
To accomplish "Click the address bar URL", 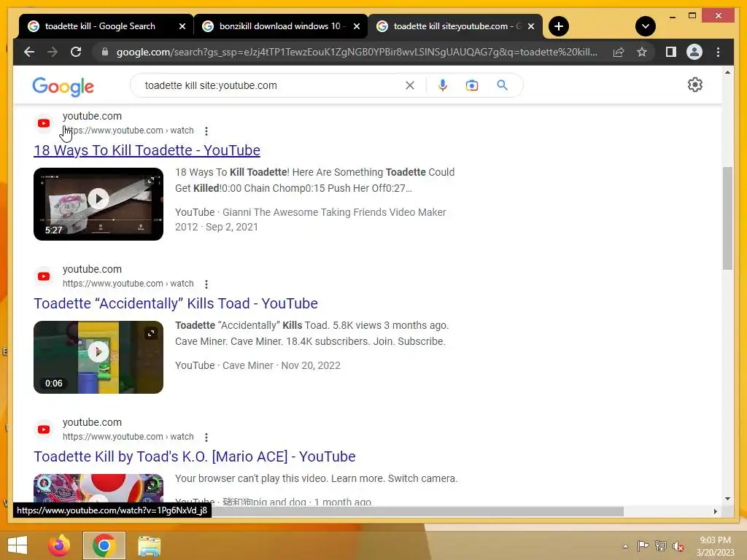I will tap(357, 52).
